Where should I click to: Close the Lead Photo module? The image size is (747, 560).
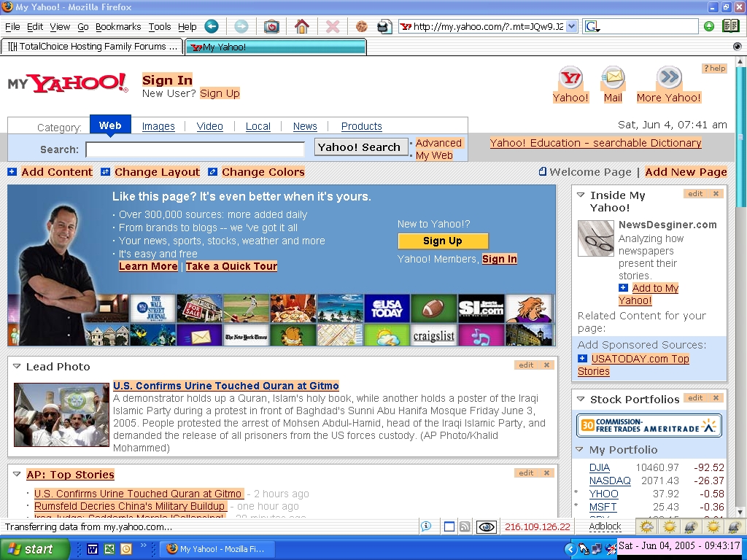pyautogui.click(x=546, y=365)
